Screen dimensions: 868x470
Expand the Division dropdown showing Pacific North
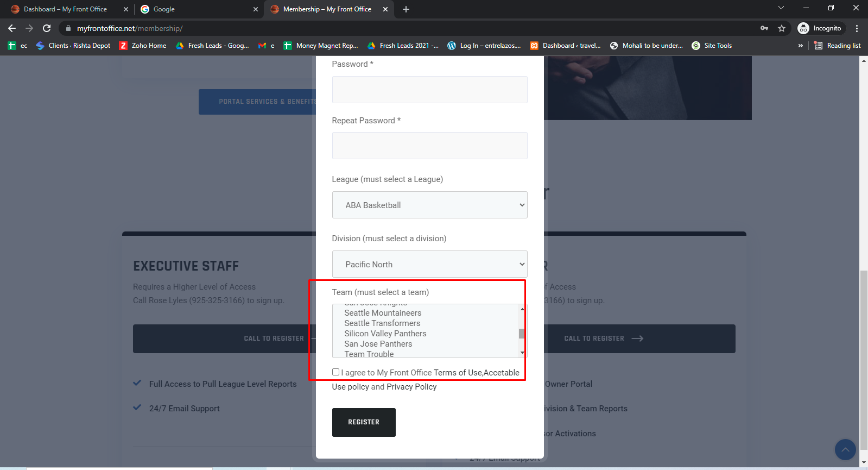click(429, 264)
